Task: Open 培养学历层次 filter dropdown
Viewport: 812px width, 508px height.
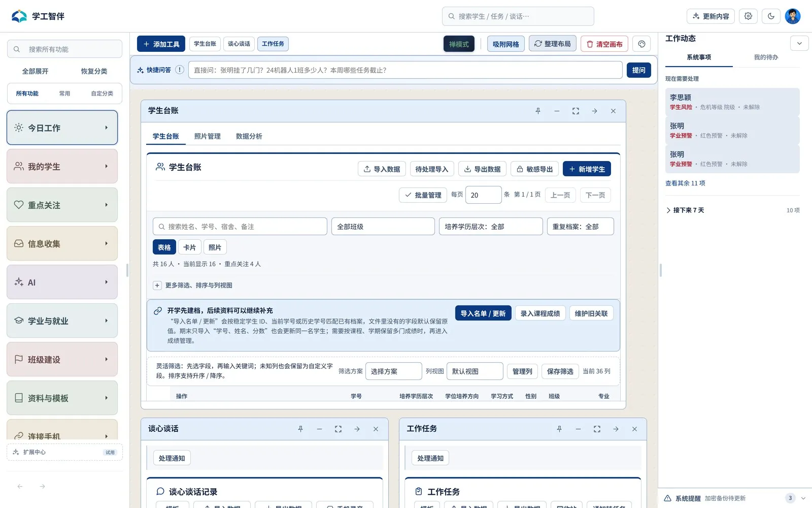Action: pyautogui.click(x=491, y=227)
